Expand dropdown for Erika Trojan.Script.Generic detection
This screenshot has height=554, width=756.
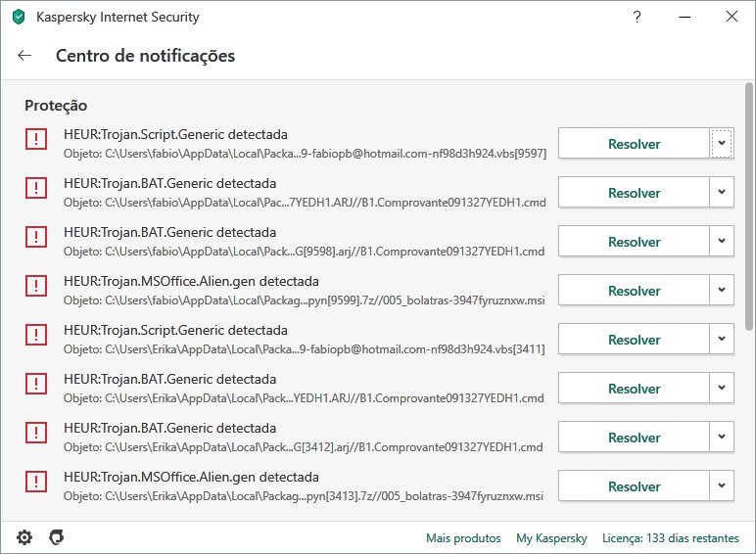click(722, 340)
